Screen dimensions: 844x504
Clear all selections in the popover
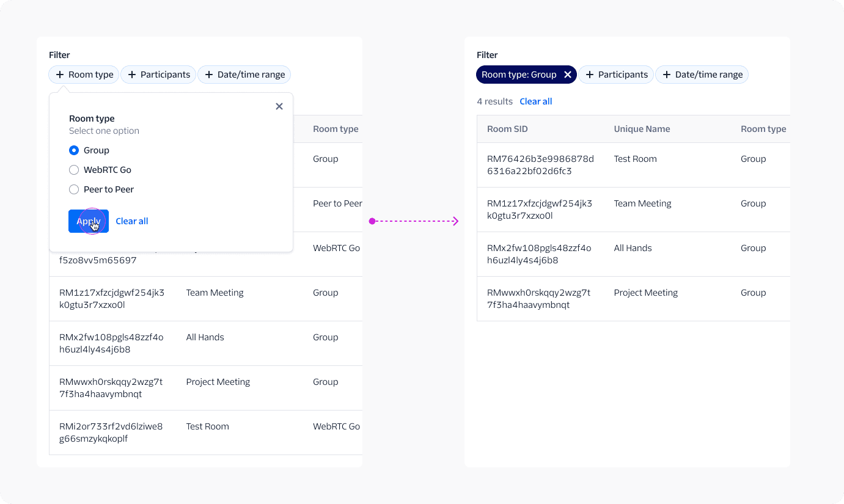pos(131,221)
